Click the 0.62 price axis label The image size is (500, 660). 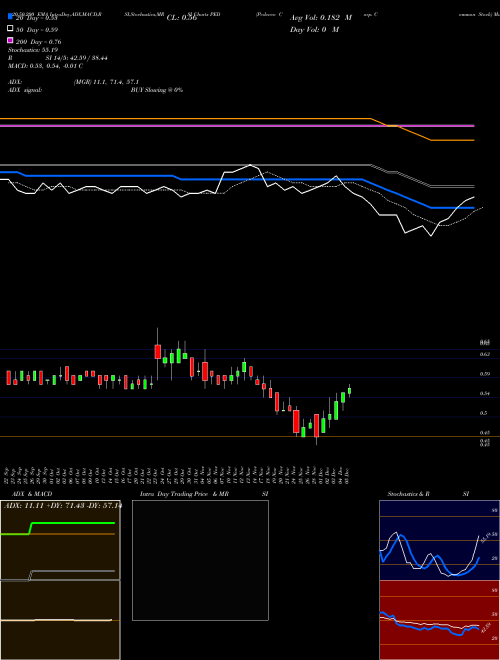(485, 354)
